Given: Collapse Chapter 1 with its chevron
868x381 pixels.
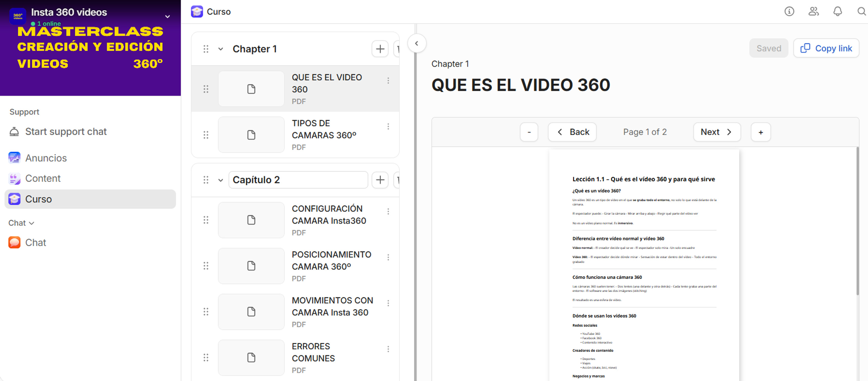Looking at the screenshot, I should click(221, 49).
